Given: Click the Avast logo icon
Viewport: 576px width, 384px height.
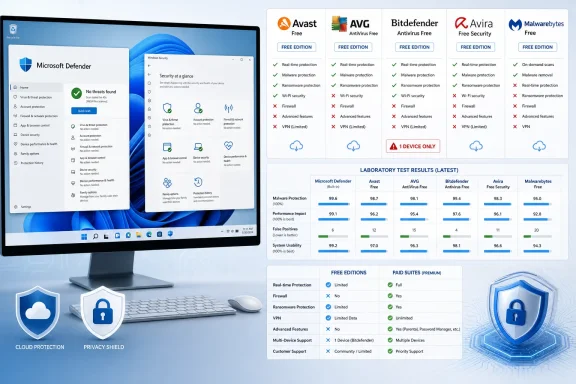Looking at the screenshot, I should [284, 23].
